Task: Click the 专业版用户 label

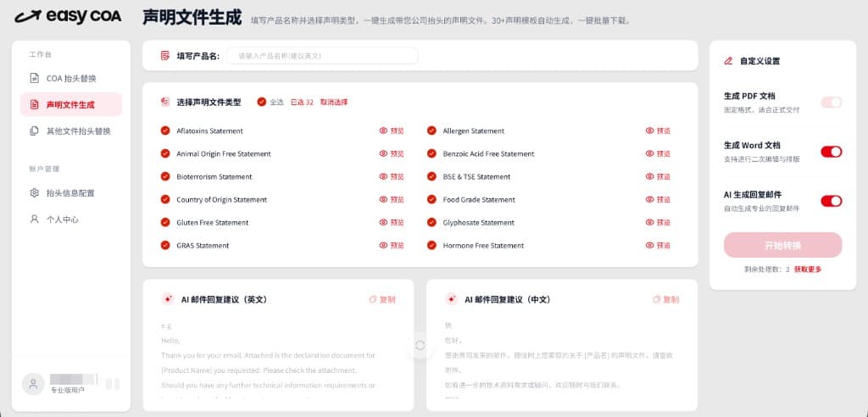Action: click(x=68, y=391)
